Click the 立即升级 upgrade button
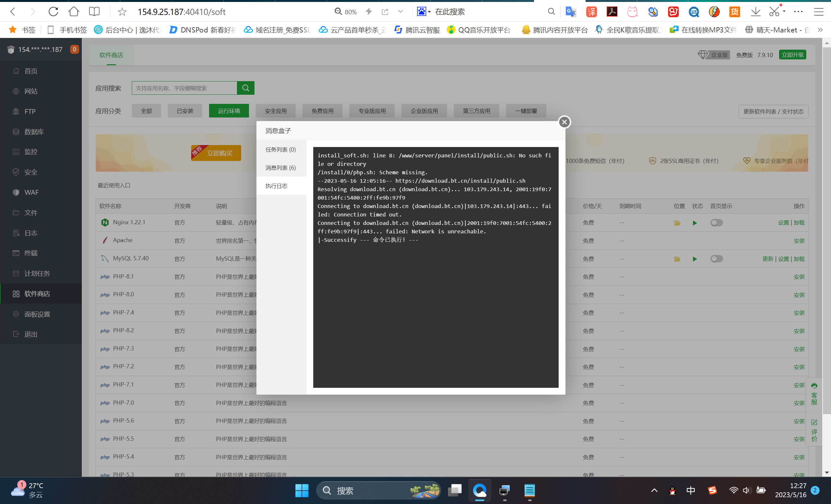The image size is (831, 504). 793,55
